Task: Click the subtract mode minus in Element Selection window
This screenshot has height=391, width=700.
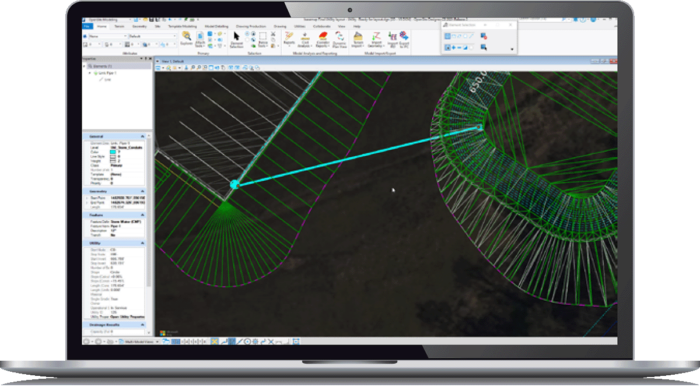Action: [x=459, y=47]
